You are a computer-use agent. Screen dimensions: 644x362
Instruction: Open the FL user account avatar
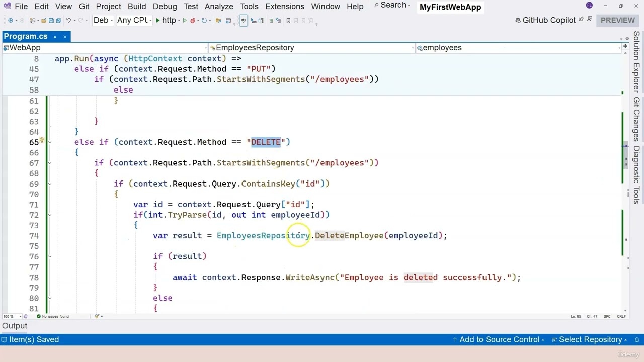pos(589,6)
